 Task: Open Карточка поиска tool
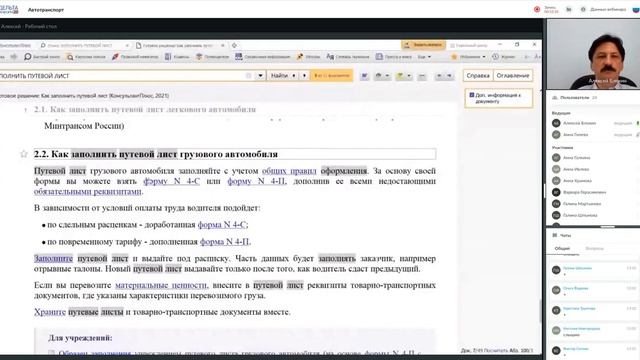pos(86,57)
